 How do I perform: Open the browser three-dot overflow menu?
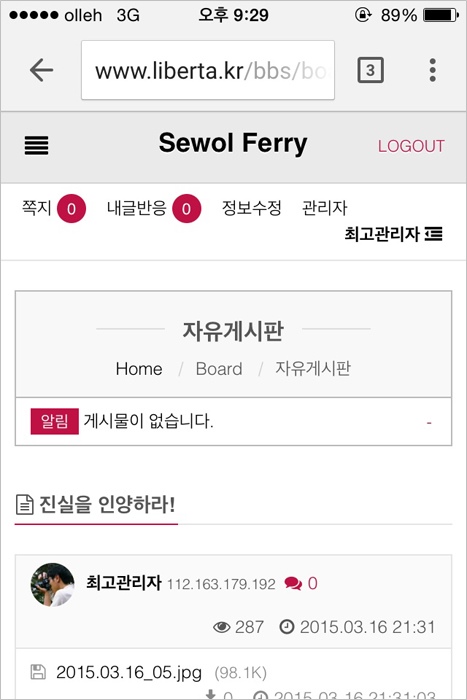(x=432, y=70)
